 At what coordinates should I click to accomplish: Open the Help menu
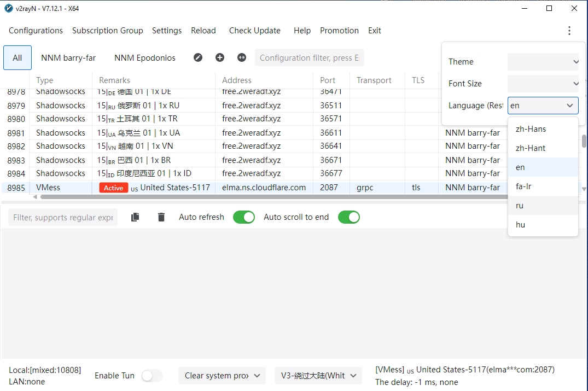click(302, 31)
